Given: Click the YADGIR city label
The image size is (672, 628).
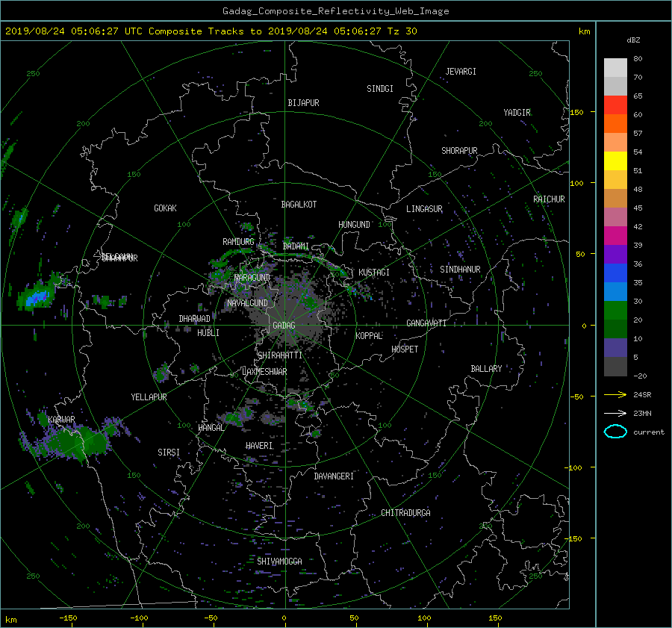Looking at the screenshot, I should click(x=517, y=113).
